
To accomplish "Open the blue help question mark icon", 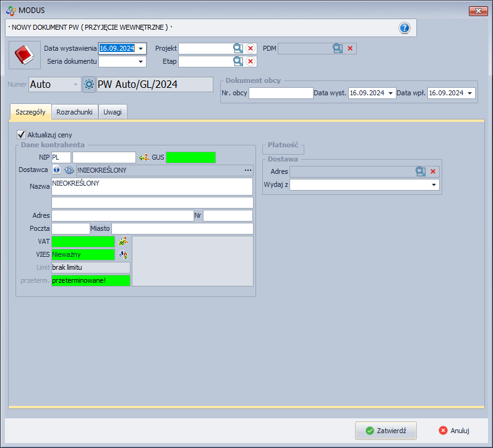I will 405,28.
